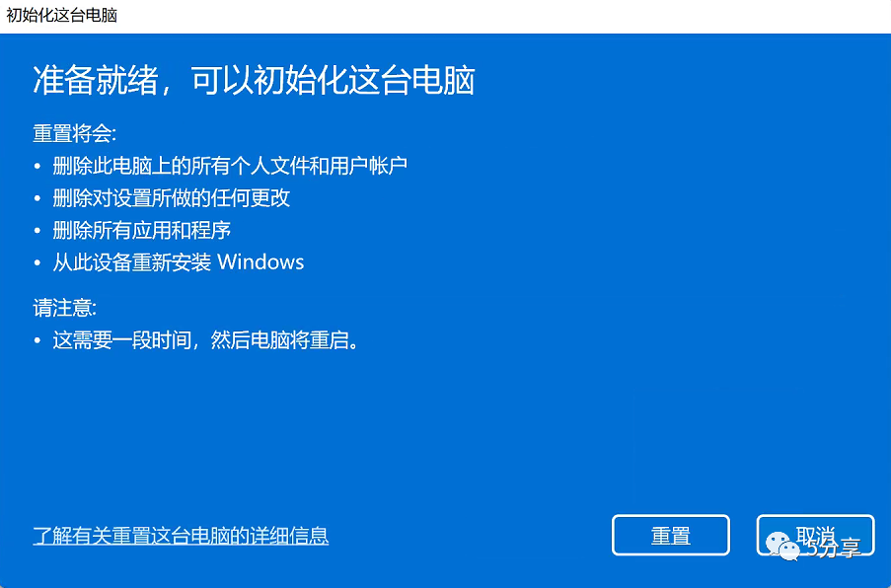The image size is (891, 588).
Task: Click the 重置 button
Action: (x=671, y=535)
